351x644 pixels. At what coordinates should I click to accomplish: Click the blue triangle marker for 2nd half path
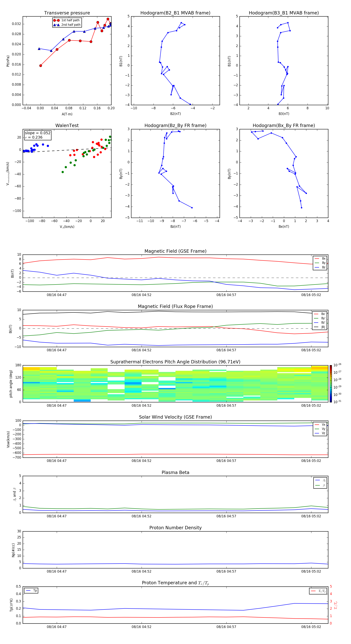pyautogui.click(x=57, y=25)
